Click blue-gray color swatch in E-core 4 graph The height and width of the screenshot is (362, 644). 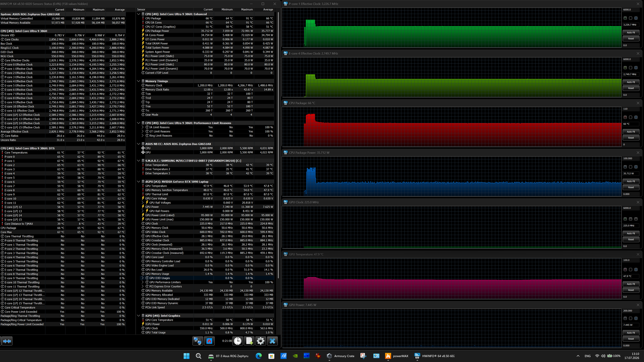pos(636,68)
